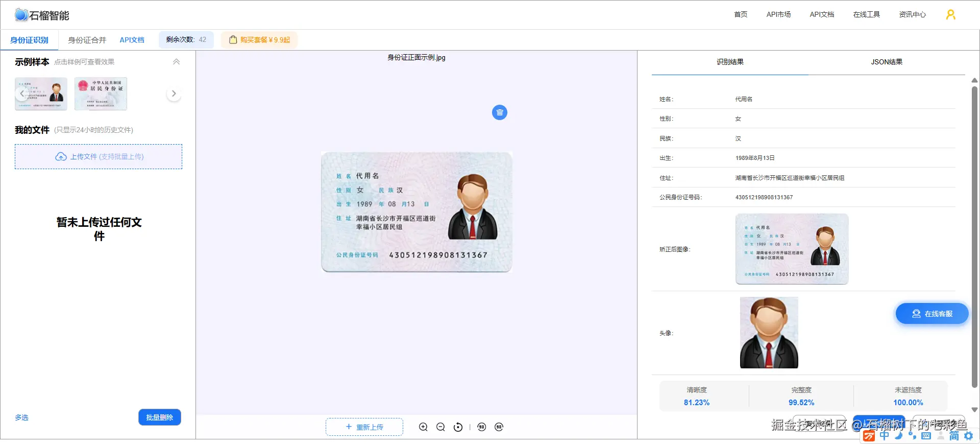Viewport: 980px width, 444px height.
Task: Switch to 身份证识别 tab
Action: pyautogui.click(x=29, y=40)
